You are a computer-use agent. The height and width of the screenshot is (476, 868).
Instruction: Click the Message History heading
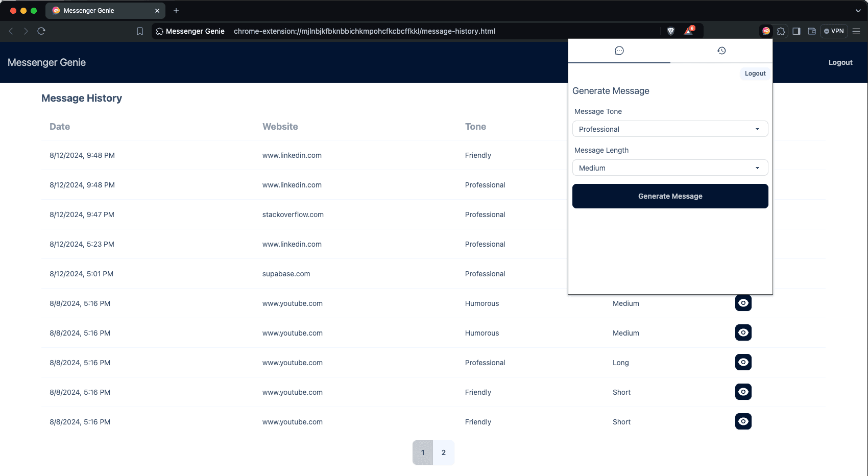tap(82, 98)
